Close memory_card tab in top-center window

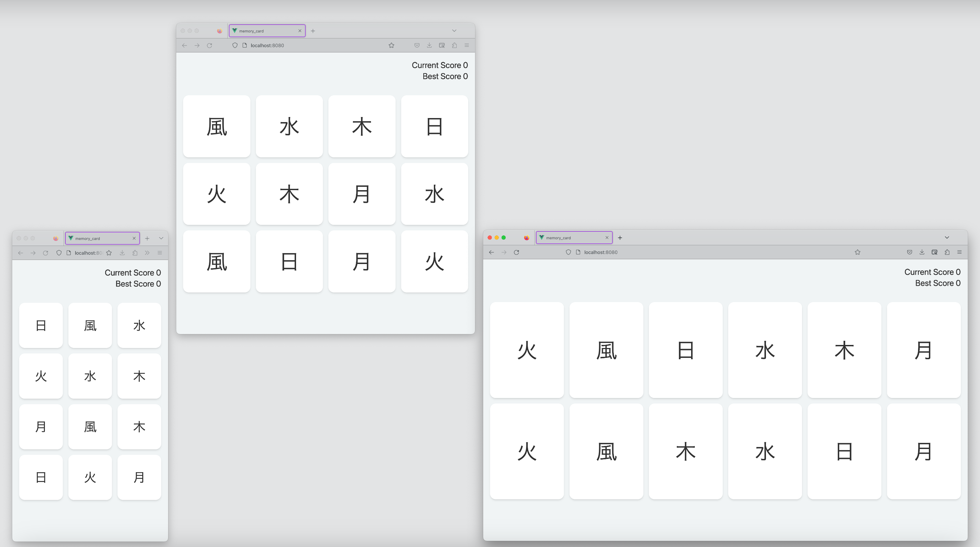(x=300, y=31)
